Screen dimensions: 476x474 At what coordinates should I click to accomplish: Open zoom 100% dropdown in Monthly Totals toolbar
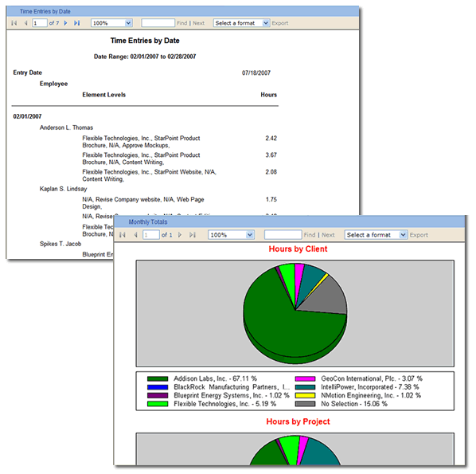(x=231, y=235)
